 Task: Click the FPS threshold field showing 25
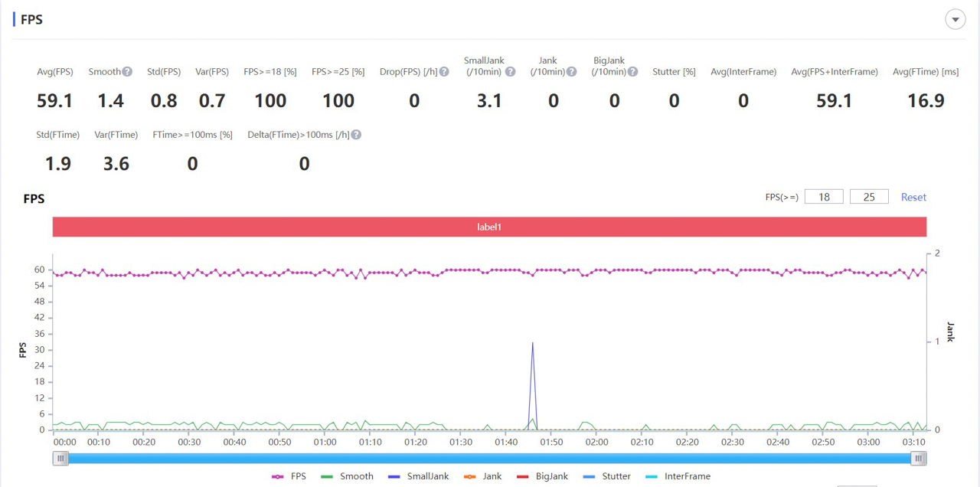[x=869, y=197]
